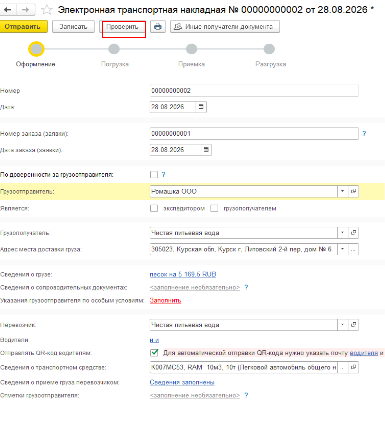Image resolution: width=385 pixels, height=435 pixels.
Task: Open help for сопроводительных документах row
Action: click(246, 287)
